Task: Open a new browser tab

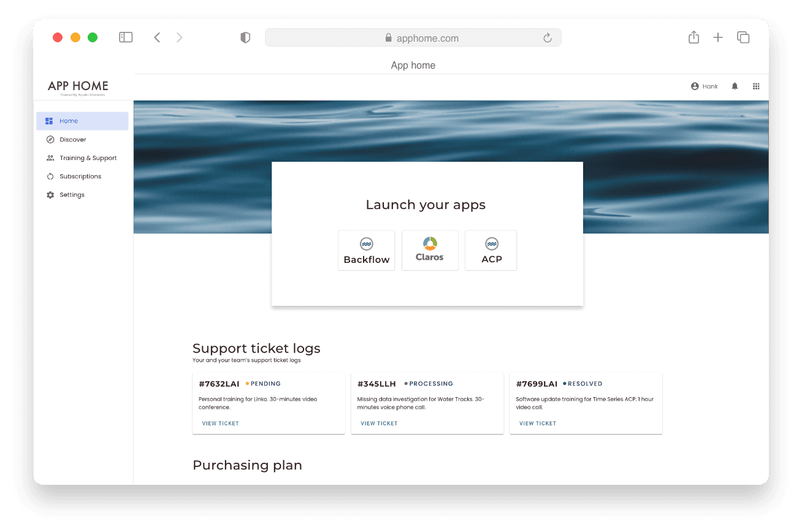Action: click(718, 37)
